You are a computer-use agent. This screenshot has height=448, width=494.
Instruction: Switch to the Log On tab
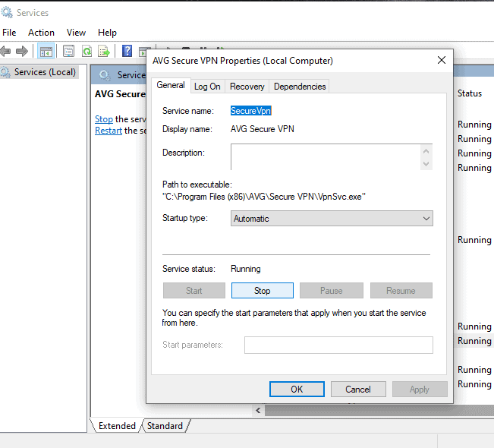click(x=207, y=87)
